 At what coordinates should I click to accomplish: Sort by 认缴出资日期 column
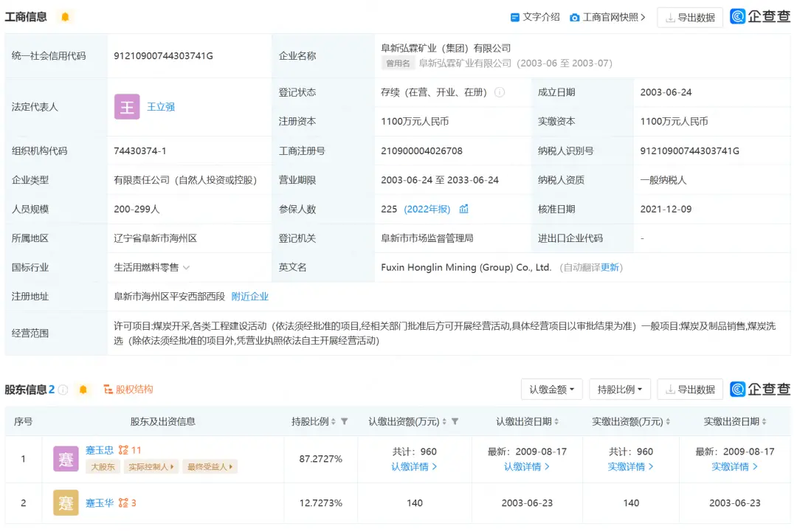[x=556, y=421]
